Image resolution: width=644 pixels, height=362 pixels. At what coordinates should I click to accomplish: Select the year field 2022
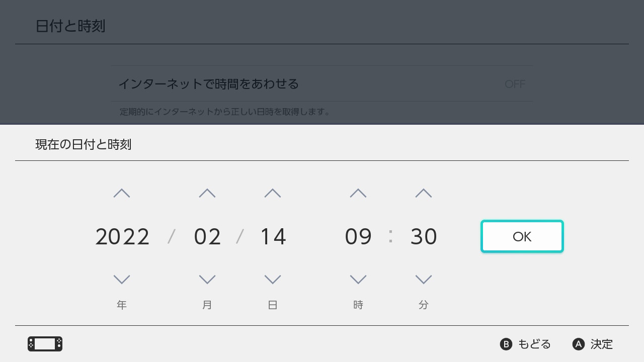(x=121, y=236)
